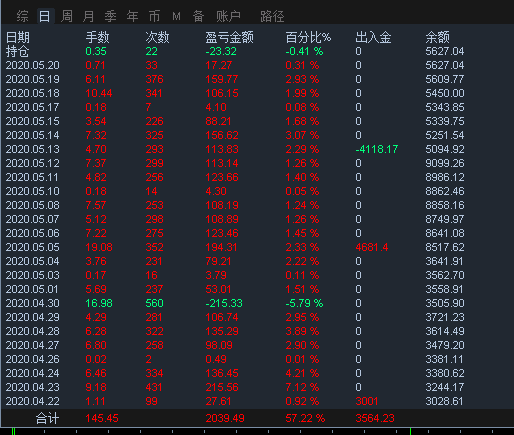Image resolution: width=514 pixels, height=435 pixels.
Task: Click the 余额 column header
Action: pyautogui.click(x=437, y=37)
